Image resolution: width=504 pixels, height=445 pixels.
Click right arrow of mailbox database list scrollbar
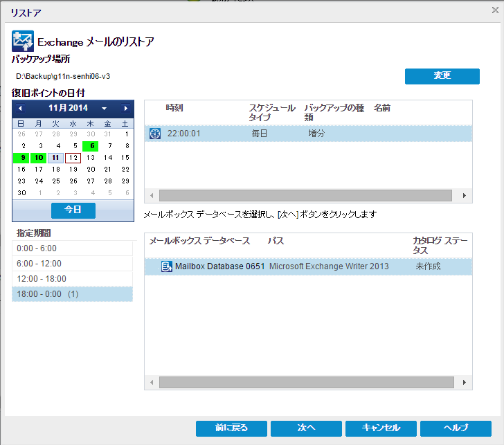tap(464, 382)
